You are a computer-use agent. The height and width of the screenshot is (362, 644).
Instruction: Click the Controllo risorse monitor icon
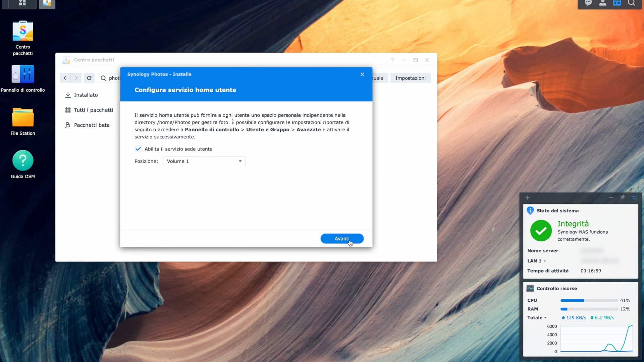point(530,288)
